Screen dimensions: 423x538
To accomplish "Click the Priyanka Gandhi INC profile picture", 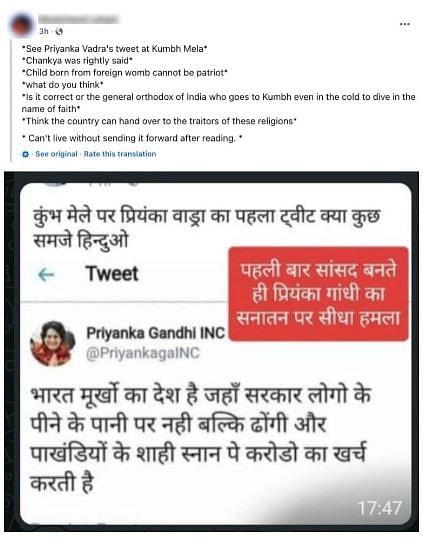I will click(53, 343).
